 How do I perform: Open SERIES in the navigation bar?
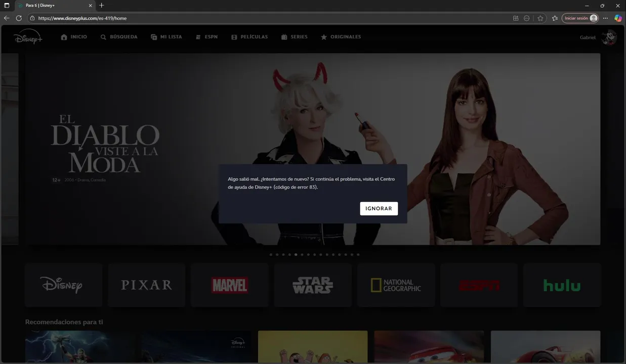coord(294,37)
